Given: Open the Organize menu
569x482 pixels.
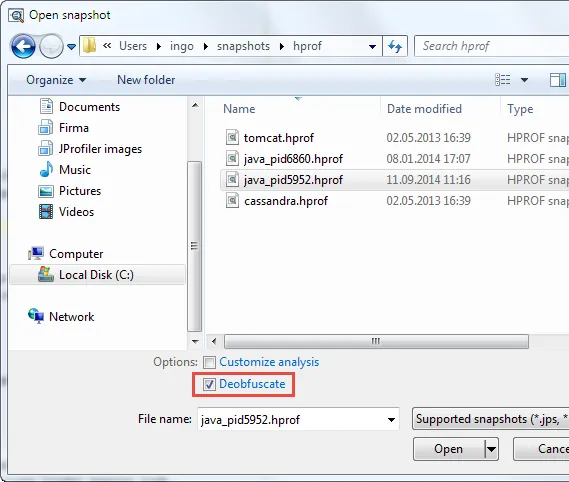Looking at the screenshot, I should point(56,80).
